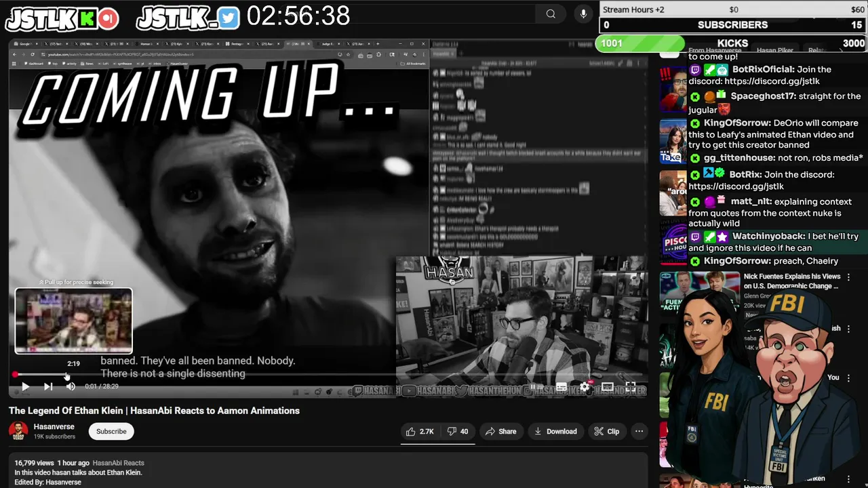Image resolution: width=868 pixels, height=488 pixels.
Task: Follow the HasanAbi Reacts description link
Action: pyautogui.click(x=118, y=463)
